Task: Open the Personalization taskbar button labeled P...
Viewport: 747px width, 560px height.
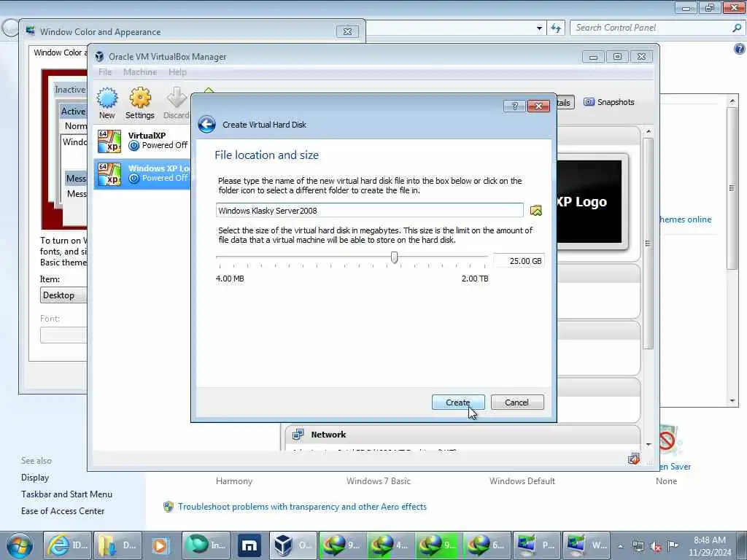Action: click(x=536, y=545)
